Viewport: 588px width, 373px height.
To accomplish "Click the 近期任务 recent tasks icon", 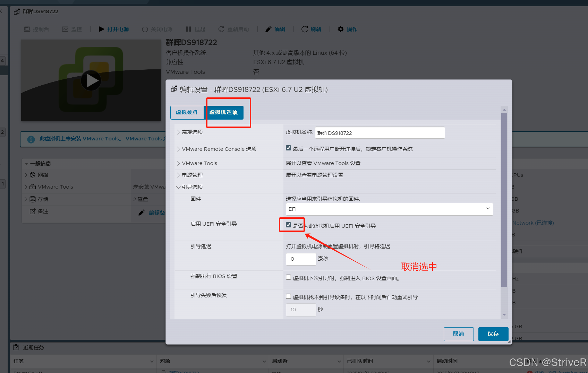I will click(x=16, y=347).
